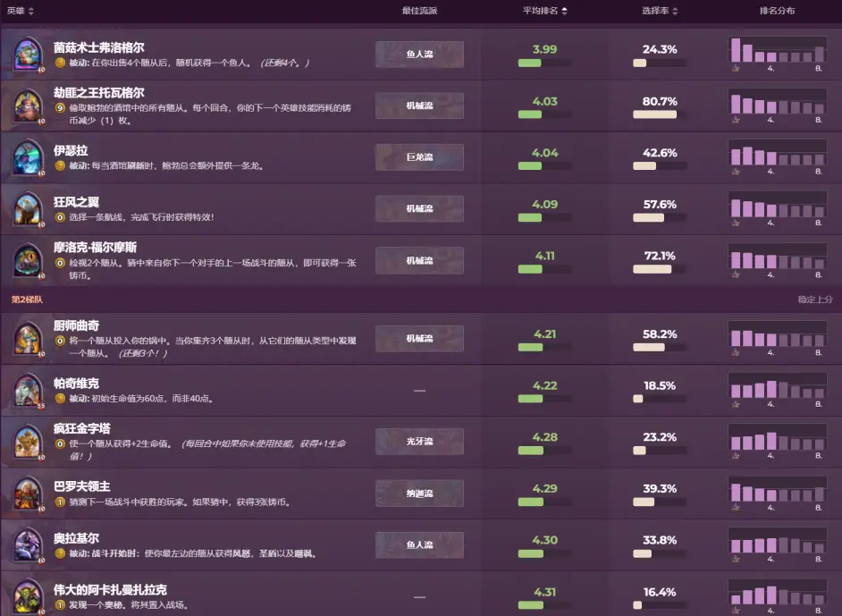Sort by 英雄 column header arrow

(32, 12)
